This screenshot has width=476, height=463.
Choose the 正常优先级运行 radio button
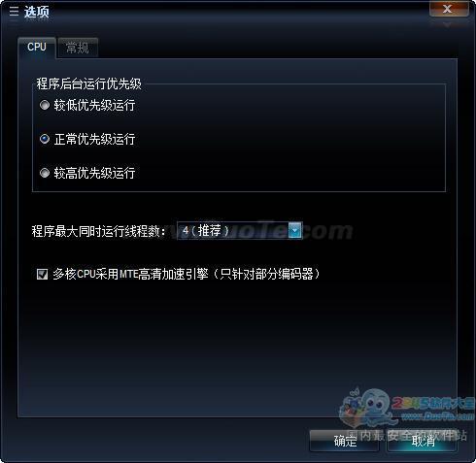coord(45,139)
